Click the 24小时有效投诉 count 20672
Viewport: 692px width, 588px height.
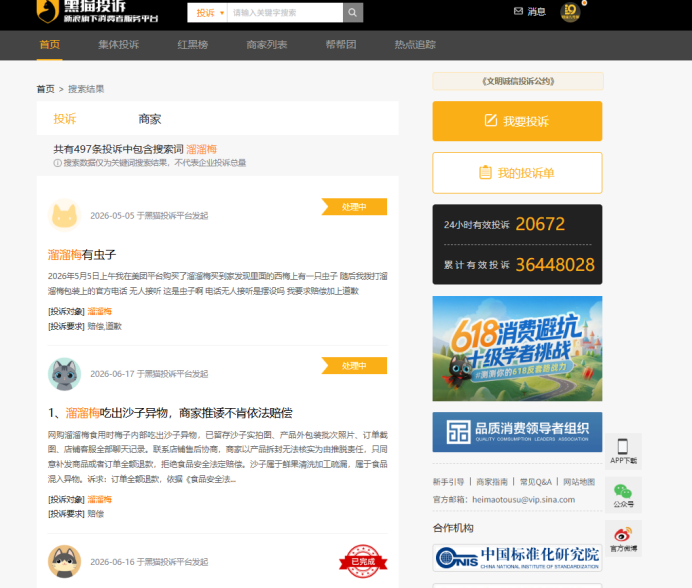click(540, 224)
